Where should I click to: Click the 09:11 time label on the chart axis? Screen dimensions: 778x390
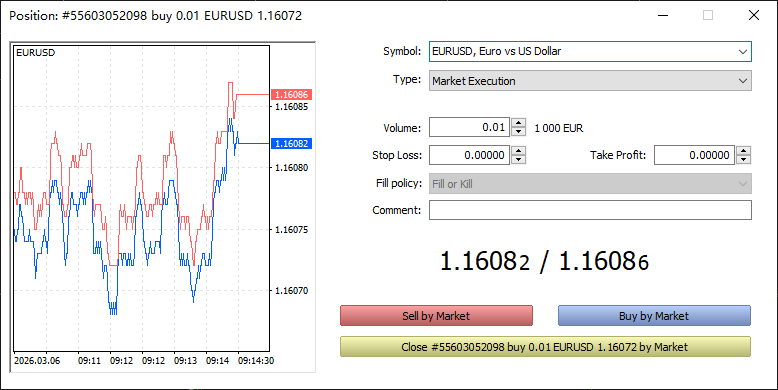89,361
